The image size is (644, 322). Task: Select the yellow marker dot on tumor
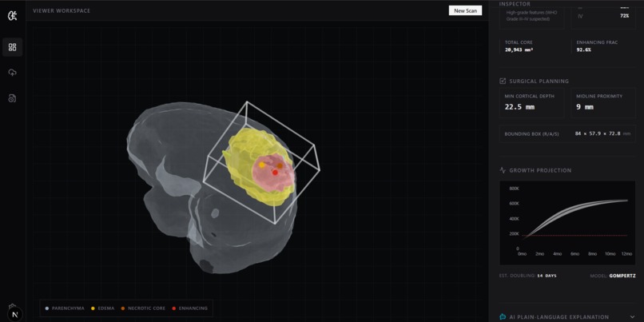[x=261, y=165]
